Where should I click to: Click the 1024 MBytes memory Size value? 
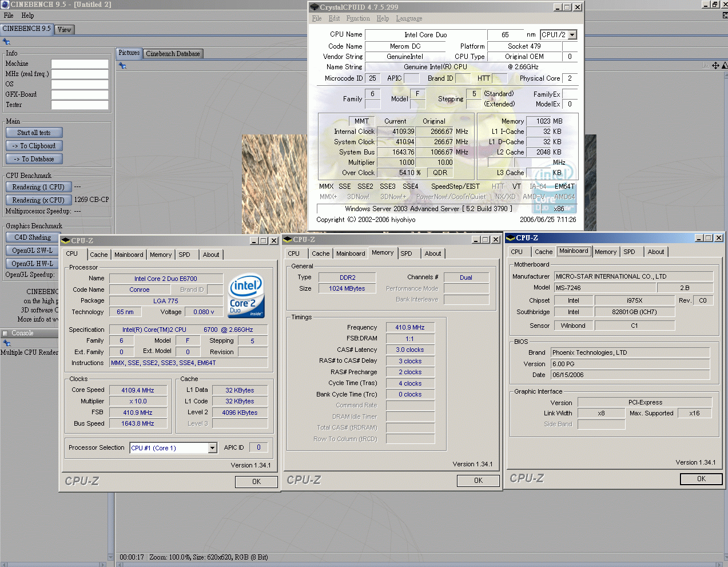click(x=347, y=288)
